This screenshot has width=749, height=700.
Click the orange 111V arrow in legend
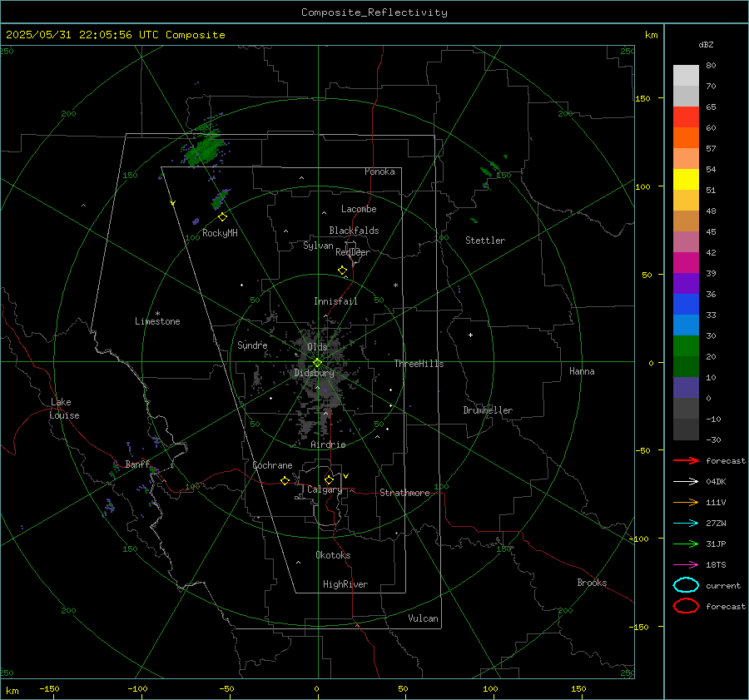686,502
